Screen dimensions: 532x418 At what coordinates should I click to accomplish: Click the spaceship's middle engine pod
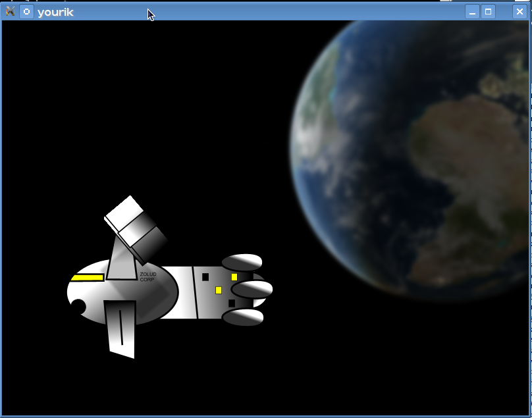tap(252, 289)
